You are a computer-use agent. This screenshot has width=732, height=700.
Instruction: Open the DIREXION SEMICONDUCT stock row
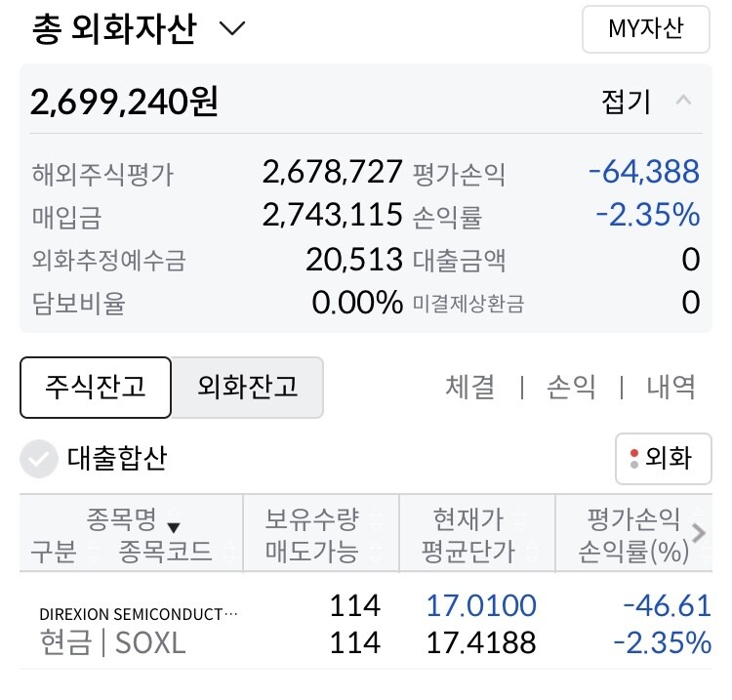[x=139, y=614]
